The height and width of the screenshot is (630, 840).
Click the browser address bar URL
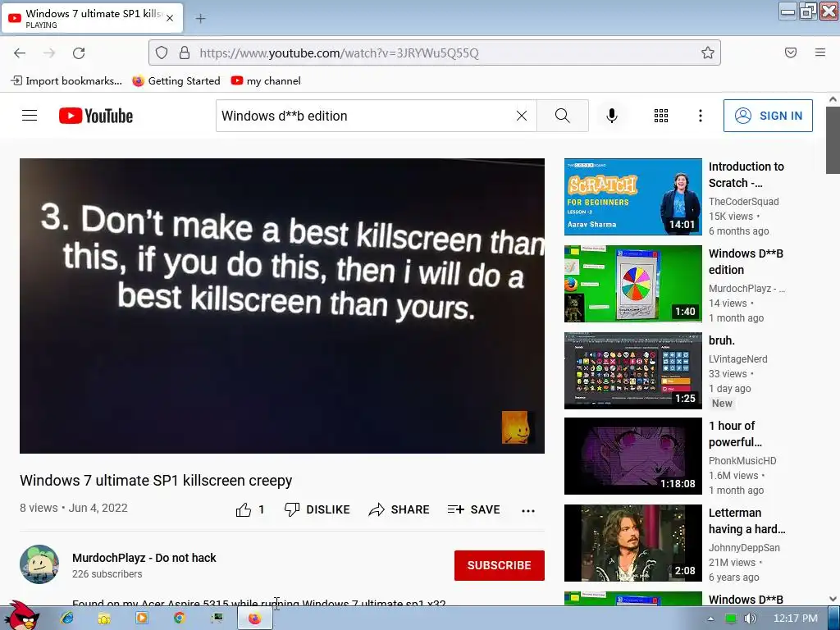(x=339, y=52)
